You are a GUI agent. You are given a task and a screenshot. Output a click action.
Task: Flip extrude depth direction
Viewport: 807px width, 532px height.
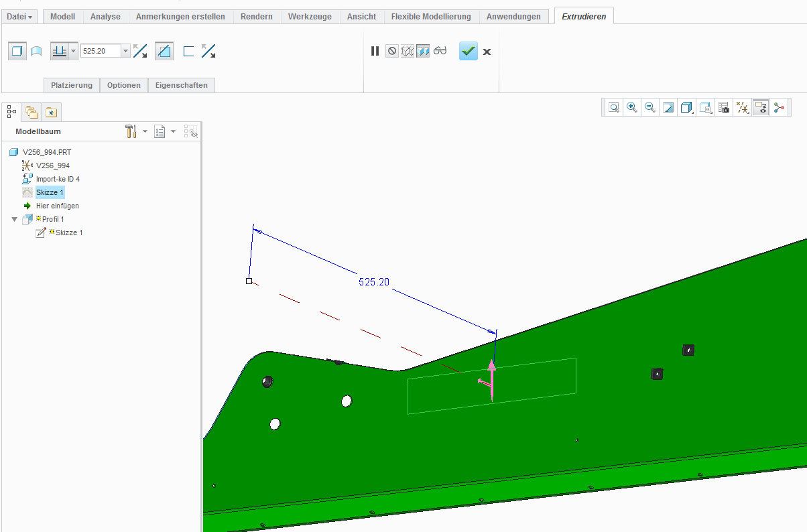140,51
